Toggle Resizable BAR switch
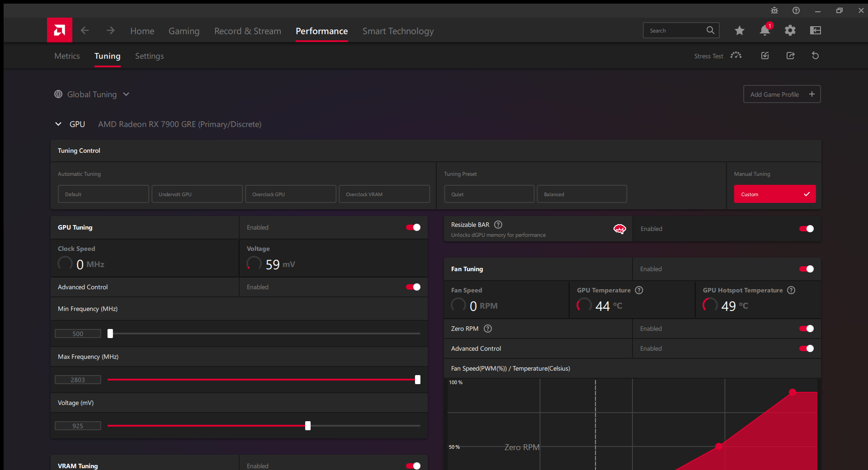This screenshot has height=470, width=868. pos(807,229)
